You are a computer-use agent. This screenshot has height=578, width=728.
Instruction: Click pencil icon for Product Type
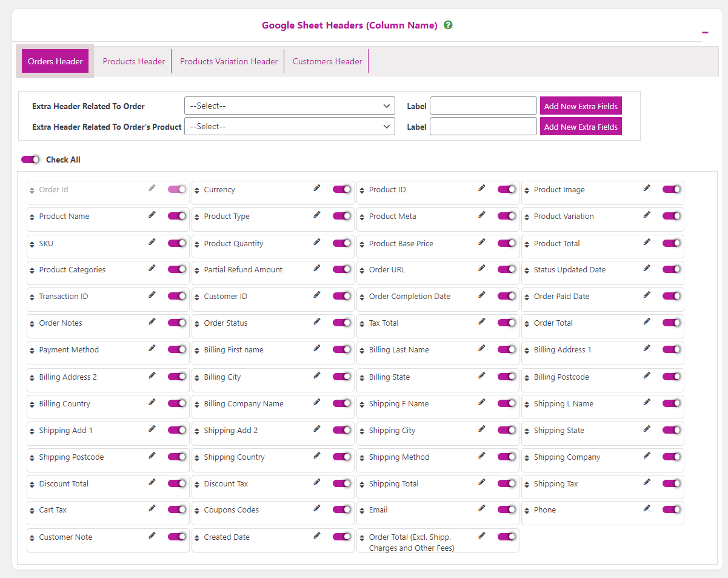click(x=317, y=215)
